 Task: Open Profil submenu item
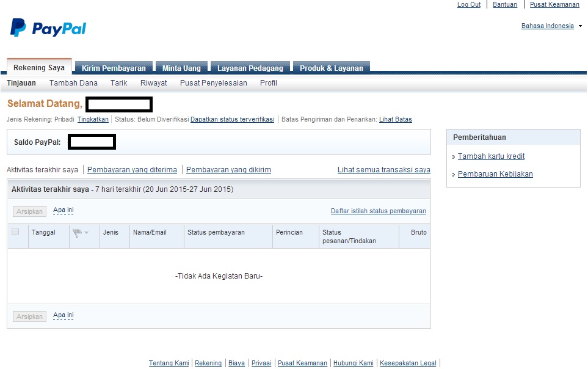[269, 83]
